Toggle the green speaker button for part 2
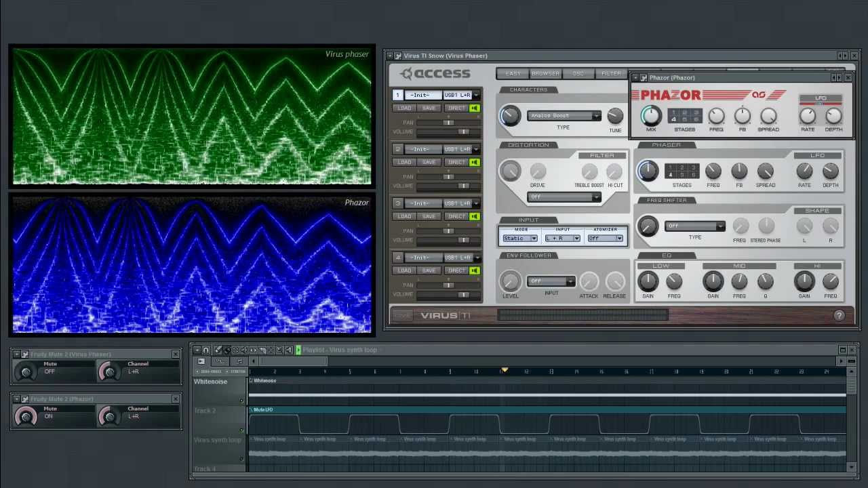This screenshot has width=868, height=488. (x=475, y=163)
